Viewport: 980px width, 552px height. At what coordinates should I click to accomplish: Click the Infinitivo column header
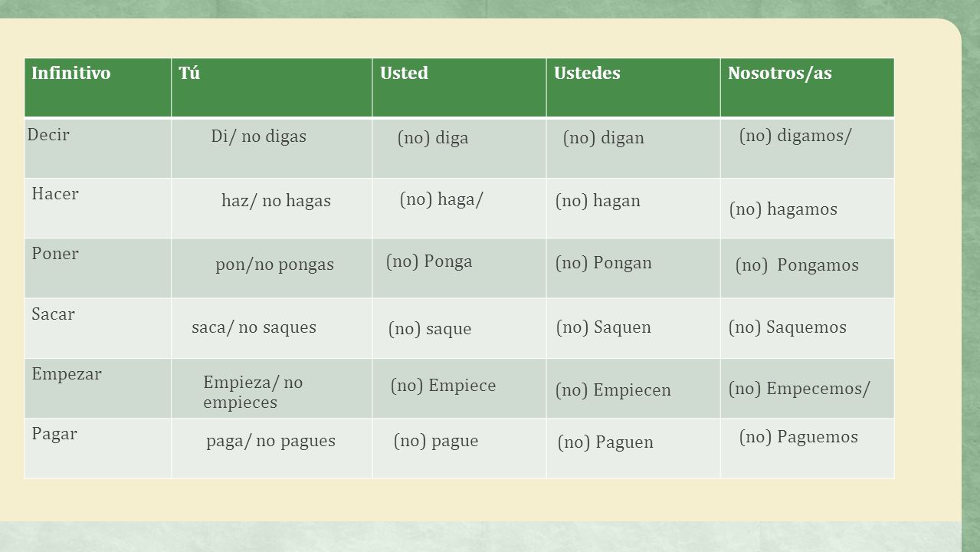pos(98,87)
